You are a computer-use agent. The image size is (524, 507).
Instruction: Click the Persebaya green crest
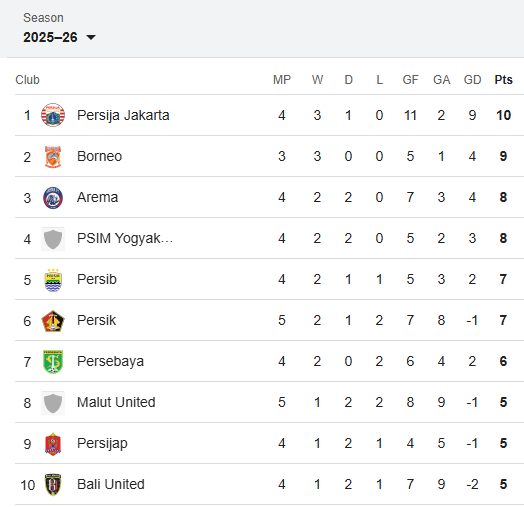[x=53, y=362]
